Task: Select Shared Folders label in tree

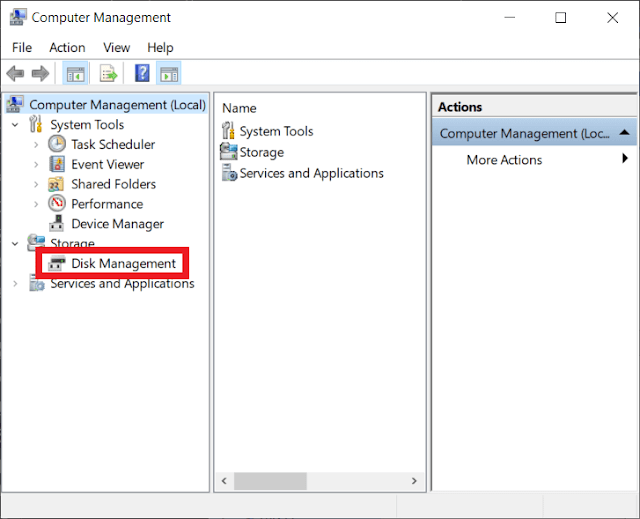Action: (113, 184)
